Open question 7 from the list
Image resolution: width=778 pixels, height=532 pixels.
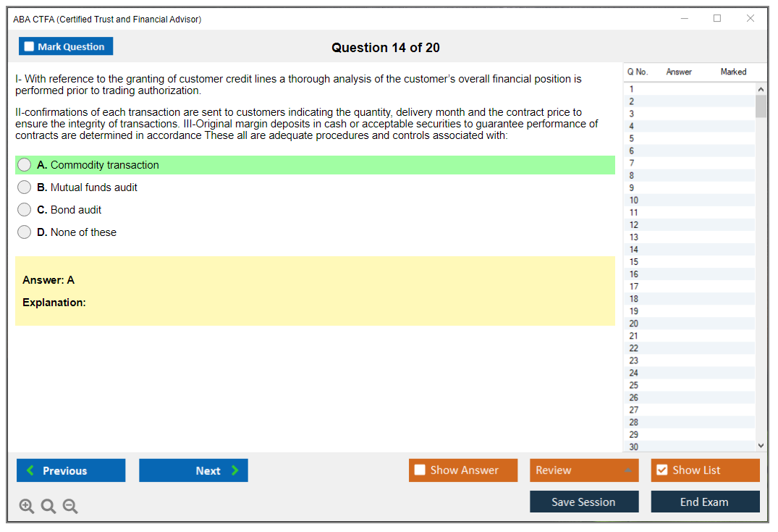(x=632, y=163)
